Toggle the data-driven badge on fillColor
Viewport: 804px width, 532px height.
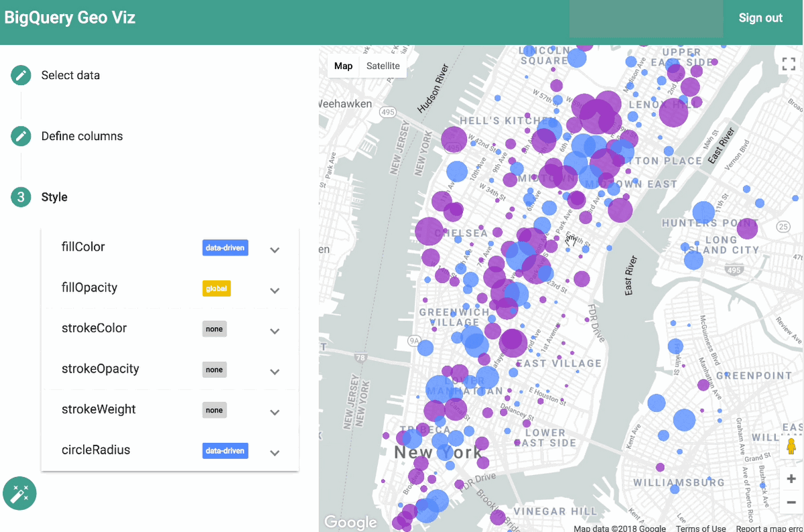pos(225,247)
